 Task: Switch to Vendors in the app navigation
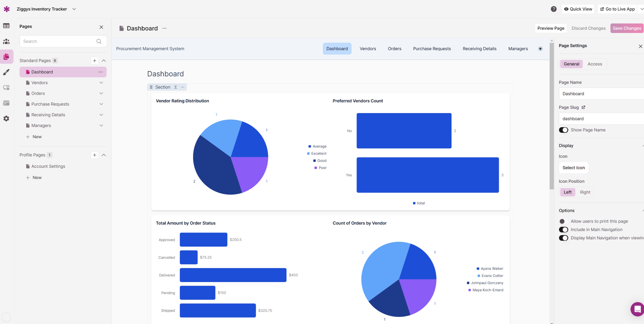(368, 49)
